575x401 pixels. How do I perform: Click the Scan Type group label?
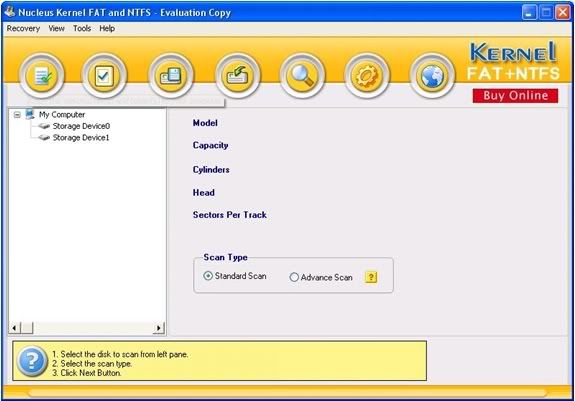[x=226, y=257]
